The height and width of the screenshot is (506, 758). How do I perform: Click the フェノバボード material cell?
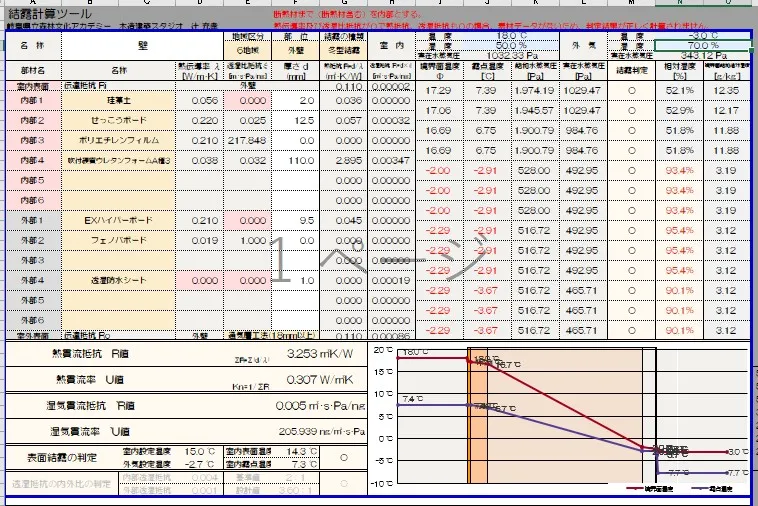coord(119,241)
